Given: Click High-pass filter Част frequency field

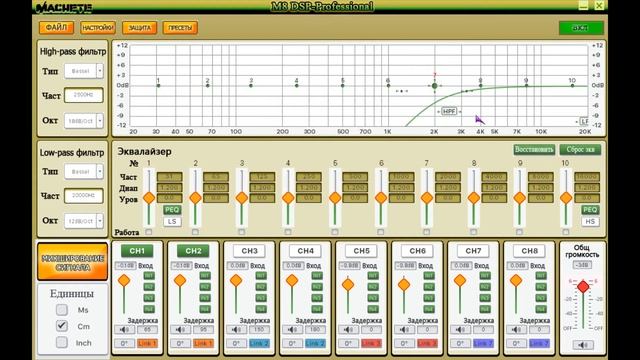Looking at the screenshot, I should click(x=84, y=95).
